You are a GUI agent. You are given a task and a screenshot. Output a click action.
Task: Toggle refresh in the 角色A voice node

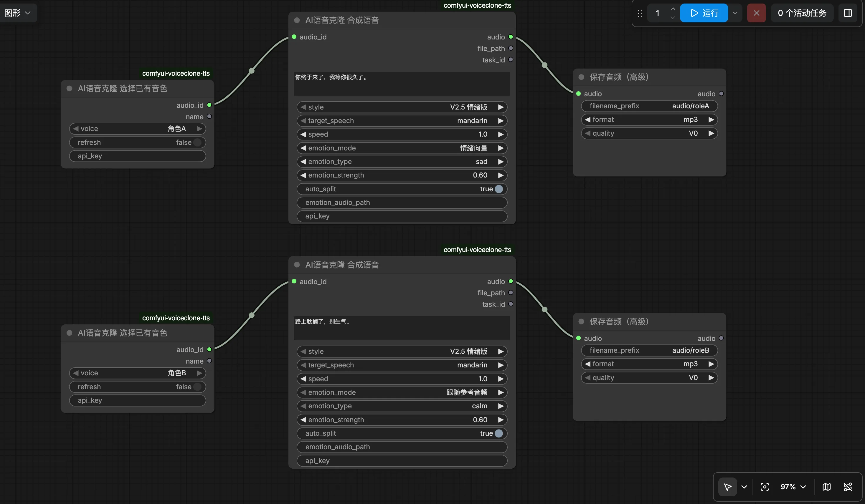pyautogui.click(x=137, y=142)
